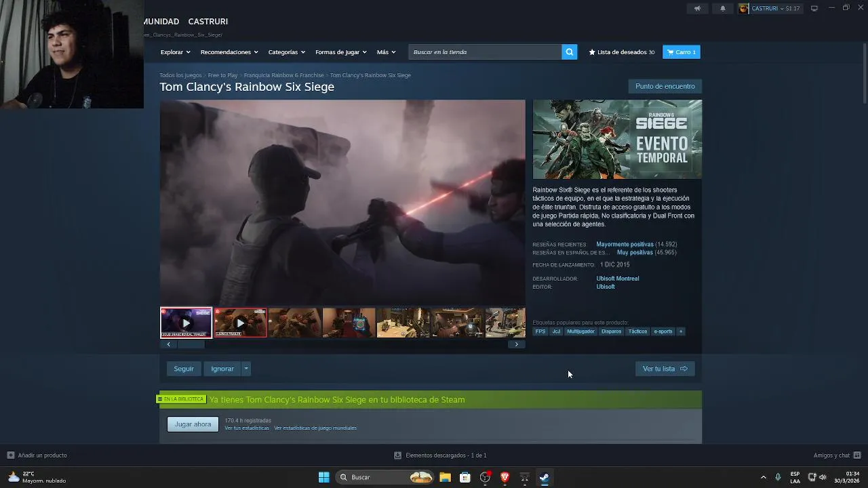The height and width of the screenshot is (488, 868).
Task: Click the Ubisoft editor link
Action: point(606,287)
